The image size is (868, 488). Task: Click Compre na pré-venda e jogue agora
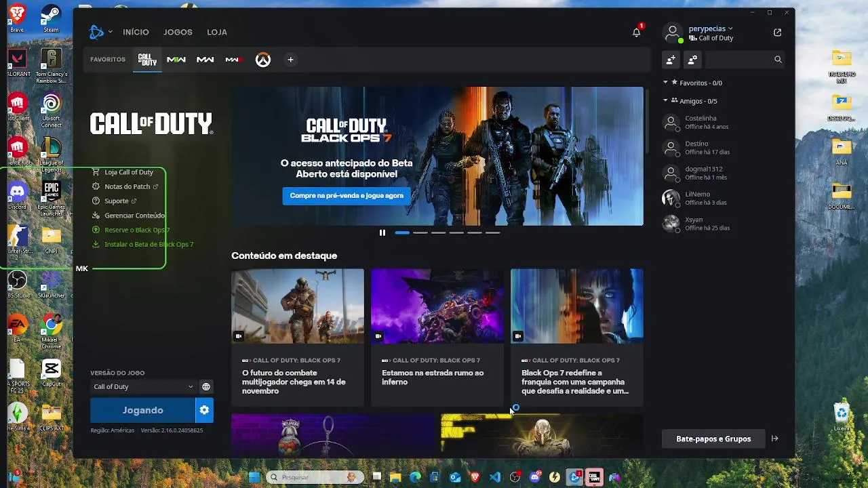347,196
